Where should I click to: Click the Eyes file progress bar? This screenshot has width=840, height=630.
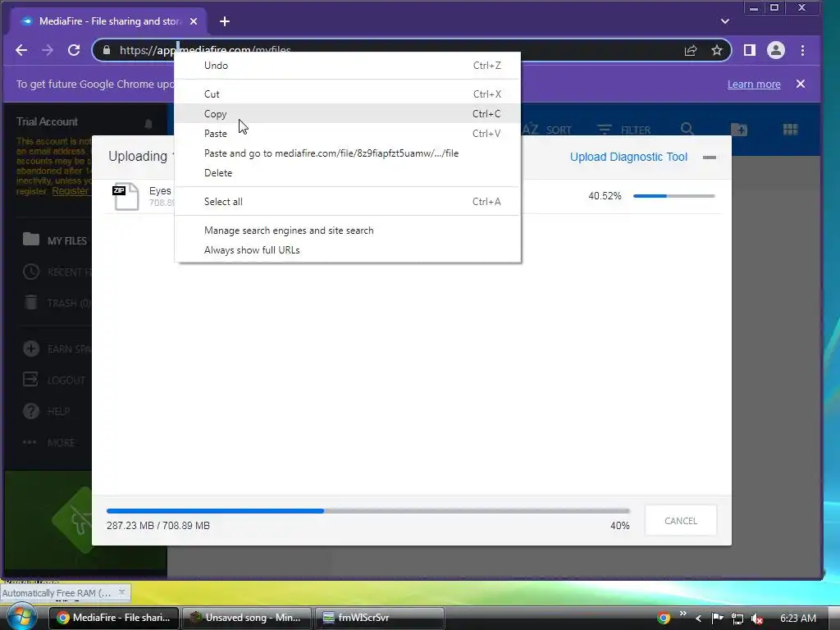(674, 196)
